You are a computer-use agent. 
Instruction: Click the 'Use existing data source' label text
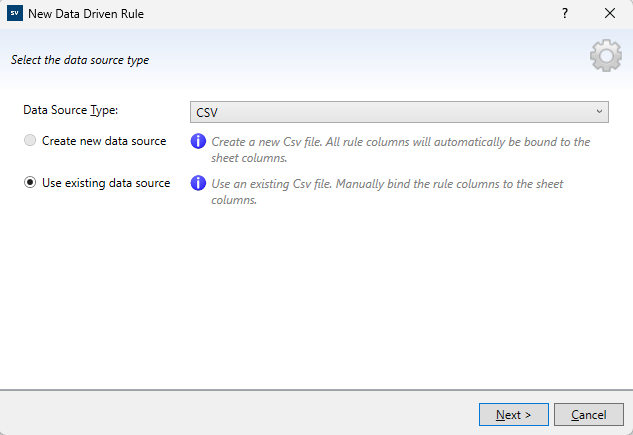pos(106,183)
